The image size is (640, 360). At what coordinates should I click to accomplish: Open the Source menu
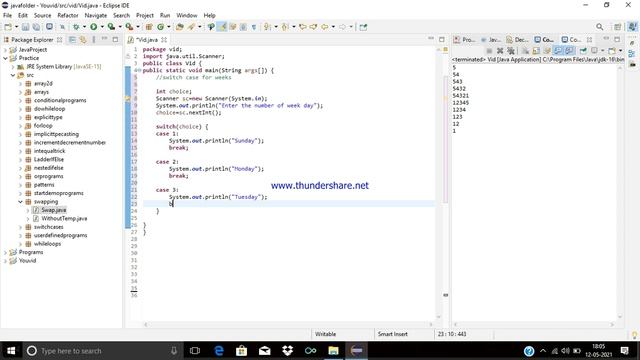(42, 16)
